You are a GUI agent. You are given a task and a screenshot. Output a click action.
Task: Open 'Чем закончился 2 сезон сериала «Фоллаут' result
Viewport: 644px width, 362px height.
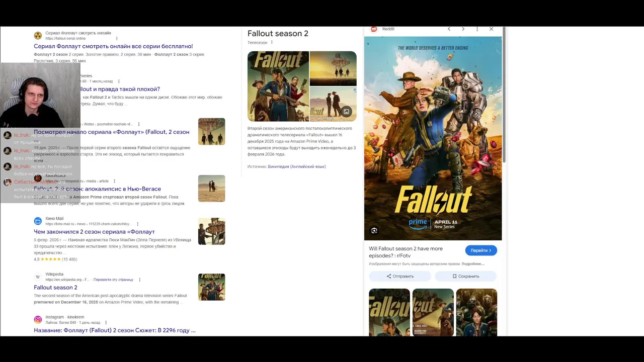(x=94, y=232)
